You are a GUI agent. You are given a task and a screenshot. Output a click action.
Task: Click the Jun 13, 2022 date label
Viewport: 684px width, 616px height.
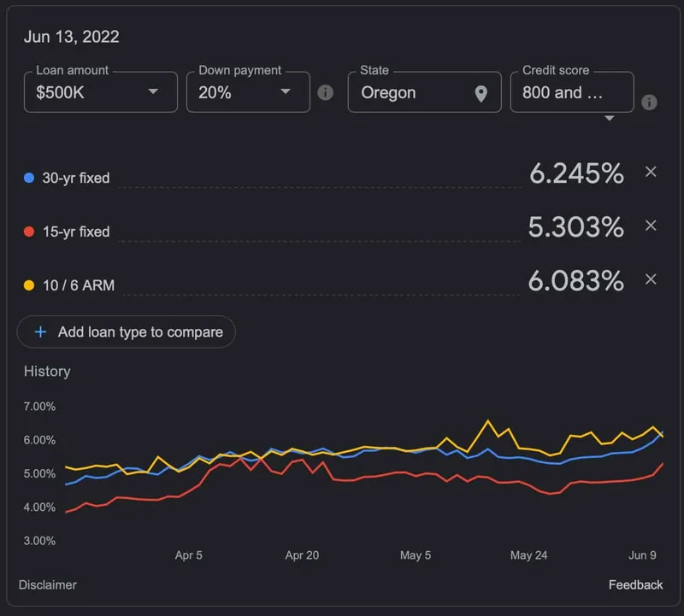point(71,37)
